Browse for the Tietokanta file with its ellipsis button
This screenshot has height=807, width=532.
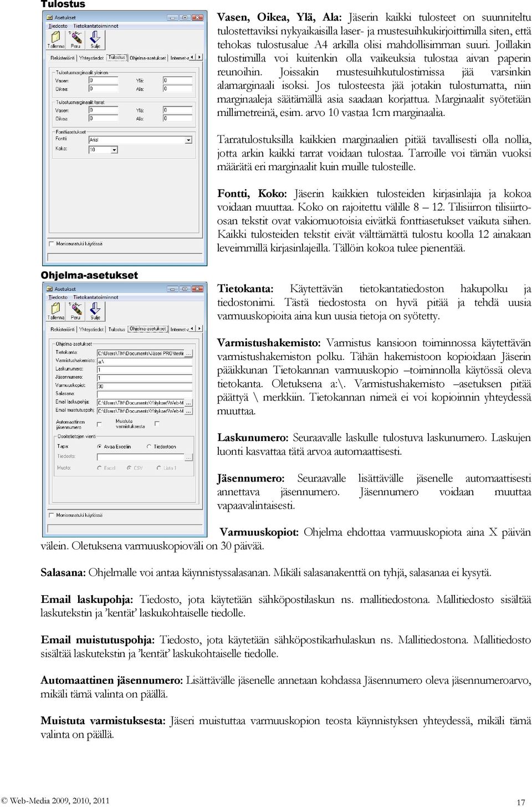click(x=189, y=353)
